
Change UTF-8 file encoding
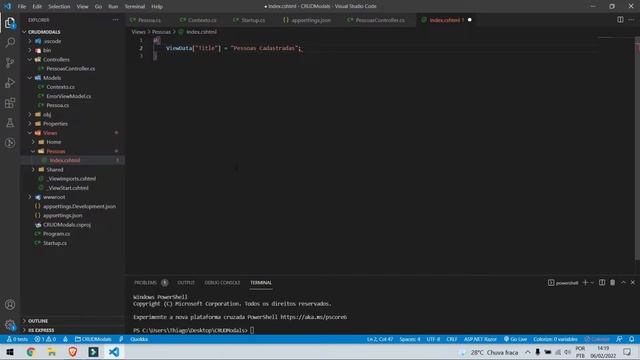(x=433, y=339)
